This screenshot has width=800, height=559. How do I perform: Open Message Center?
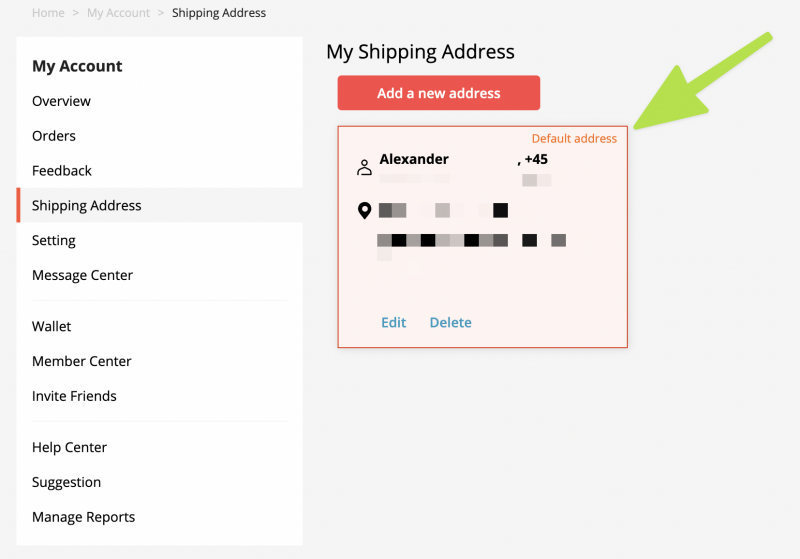(x=82, y=275)
